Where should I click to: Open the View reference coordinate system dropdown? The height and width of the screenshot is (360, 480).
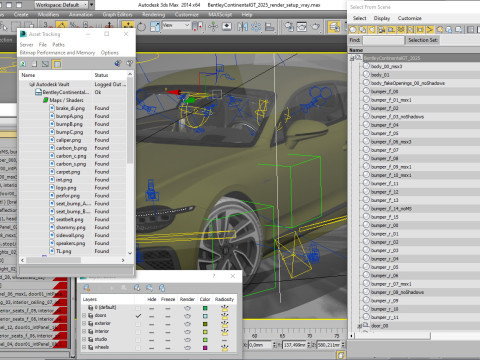176,25
